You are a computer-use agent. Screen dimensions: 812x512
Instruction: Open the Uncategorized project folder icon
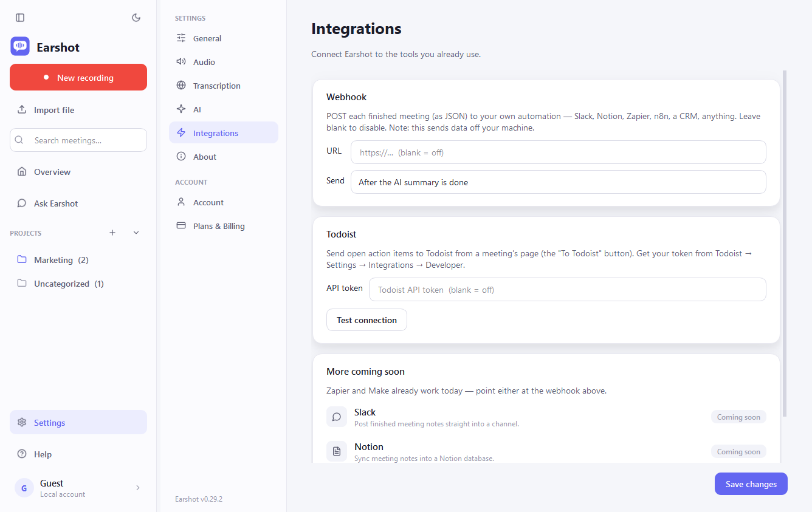[x=22, y=283]
